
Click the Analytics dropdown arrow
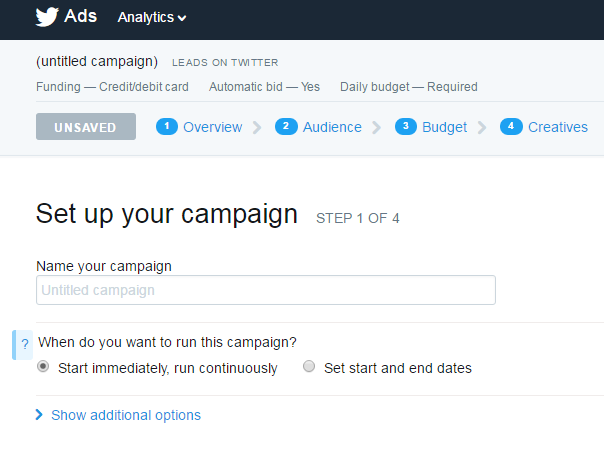point(182,18)
